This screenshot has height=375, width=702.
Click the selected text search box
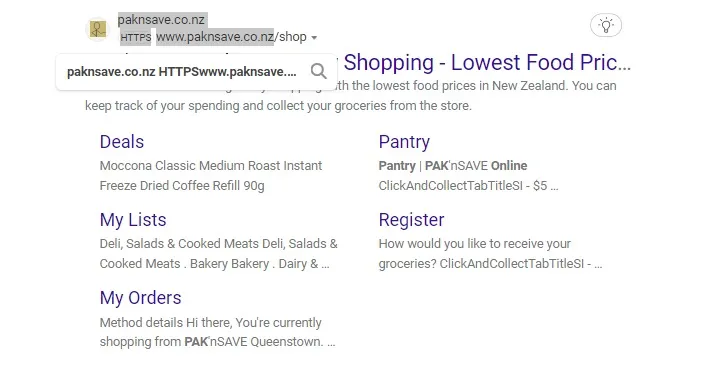[197, 72]
